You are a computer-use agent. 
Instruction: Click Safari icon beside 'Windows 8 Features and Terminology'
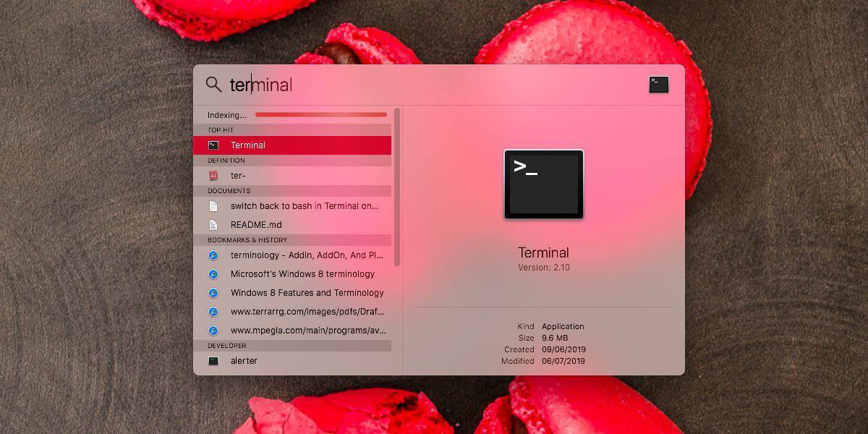(x=213, y=293)
